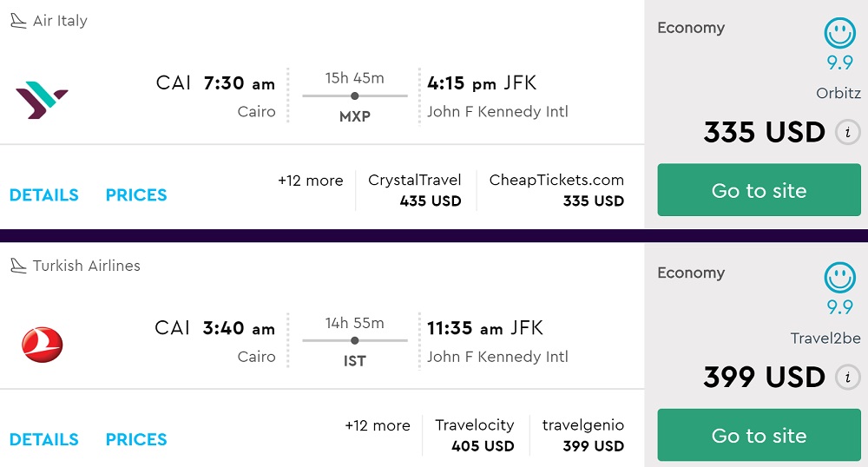Viewport: 868px width, 467px height.
Task: Click the plane icon beside Turkish Airlines
Action: pos(18,266)
